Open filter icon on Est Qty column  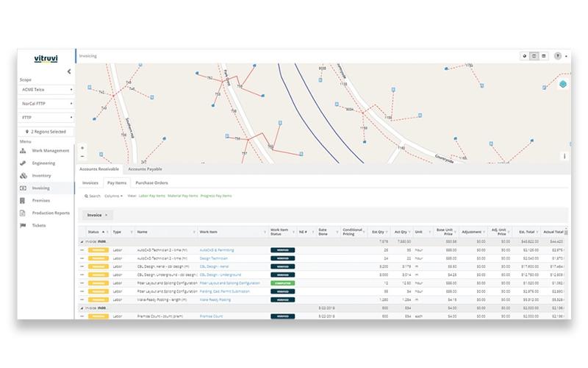pyautogui.click(x=387, y=232)
